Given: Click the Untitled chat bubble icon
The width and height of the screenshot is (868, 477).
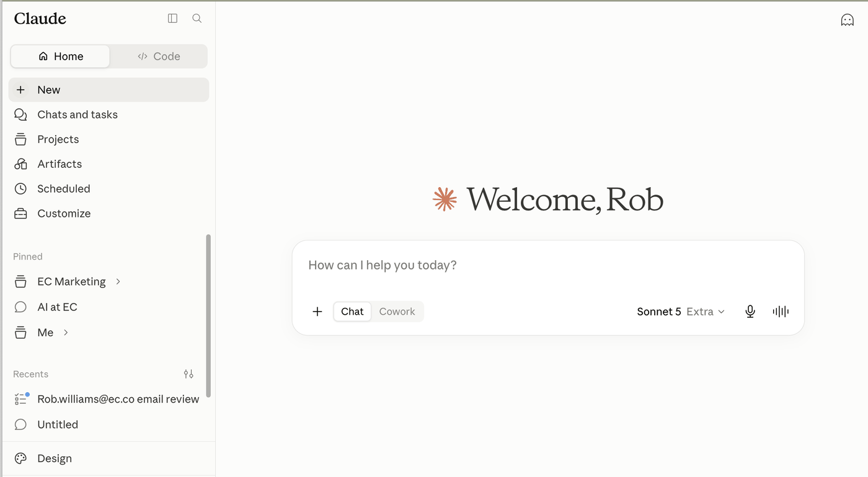Looking at the screenshot, I should click(x=20, y=424).
